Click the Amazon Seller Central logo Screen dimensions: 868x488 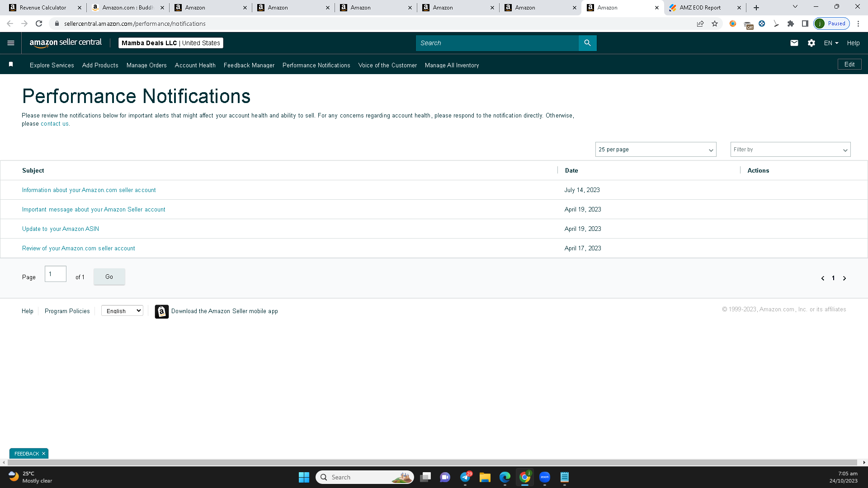click(66, 43)
